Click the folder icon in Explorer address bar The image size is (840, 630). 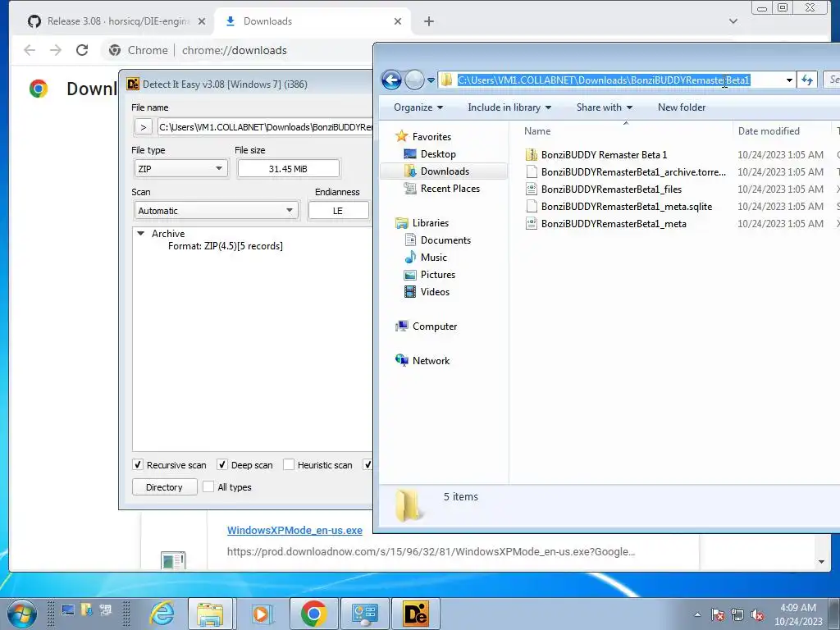(x=446, y=80)
